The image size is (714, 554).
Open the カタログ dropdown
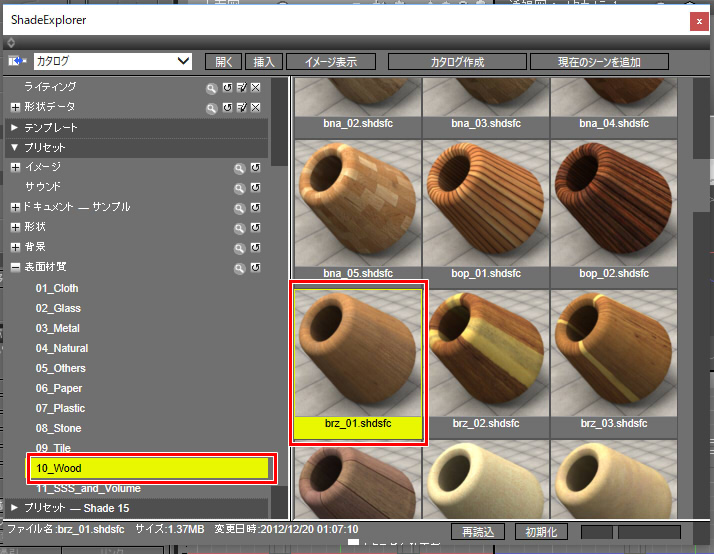click(113, 61)
